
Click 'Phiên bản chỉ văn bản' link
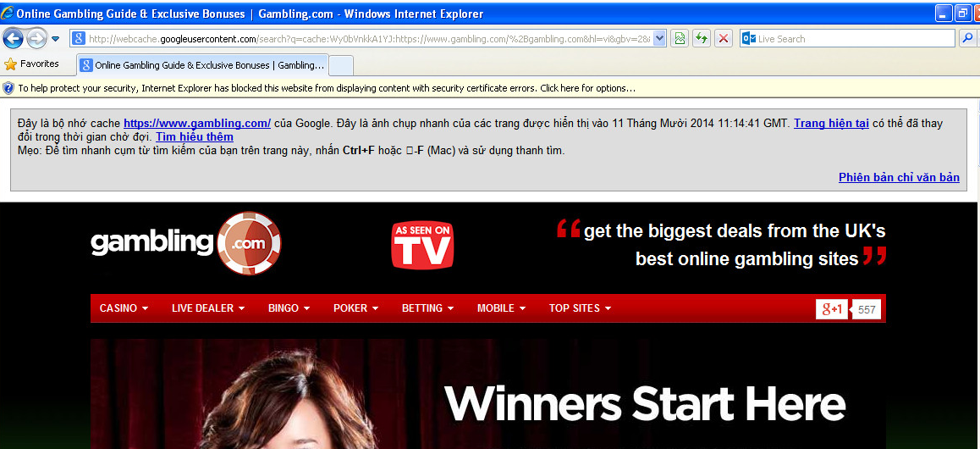click(x=899, y=178)
